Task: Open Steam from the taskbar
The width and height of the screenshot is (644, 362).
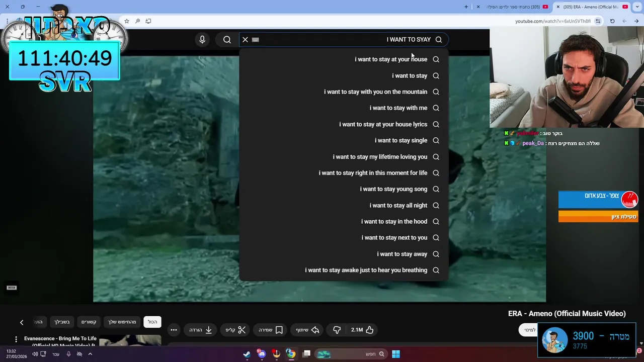Action: (x=247, y=354)
